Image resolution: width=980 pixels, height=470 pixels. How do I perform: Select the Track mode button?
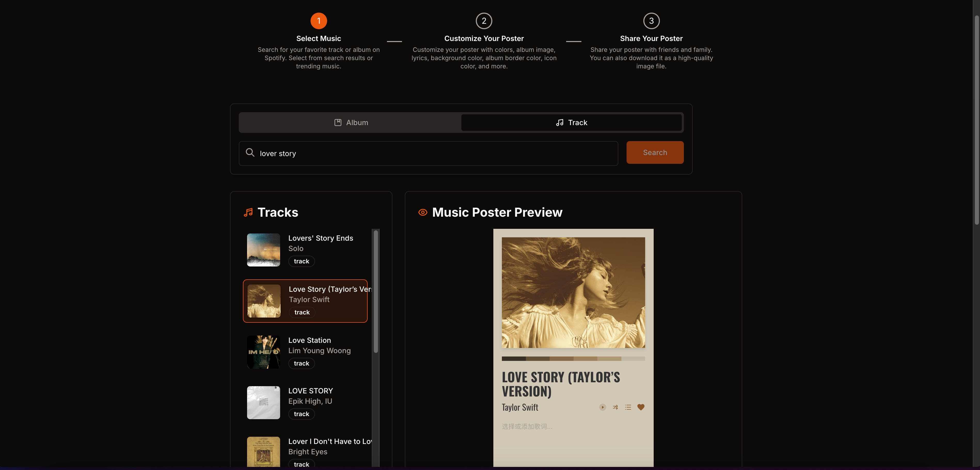point(571,123)
